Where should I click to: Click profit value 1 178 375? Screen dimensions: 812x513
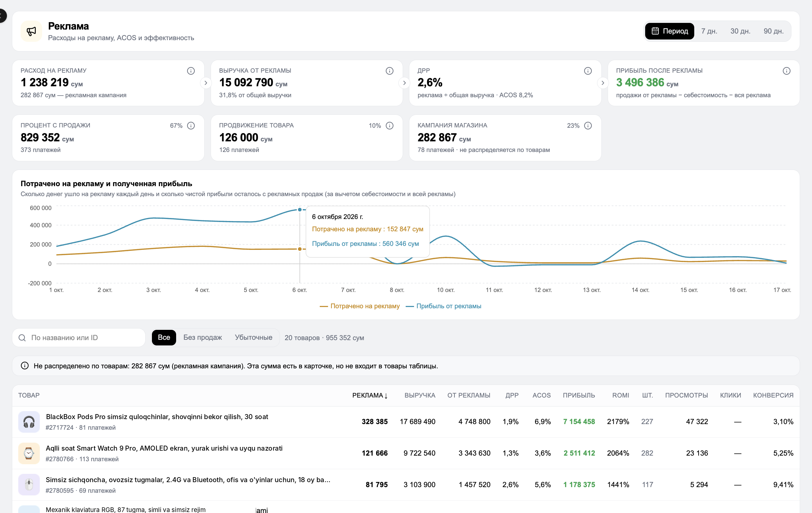click(579, 485)
